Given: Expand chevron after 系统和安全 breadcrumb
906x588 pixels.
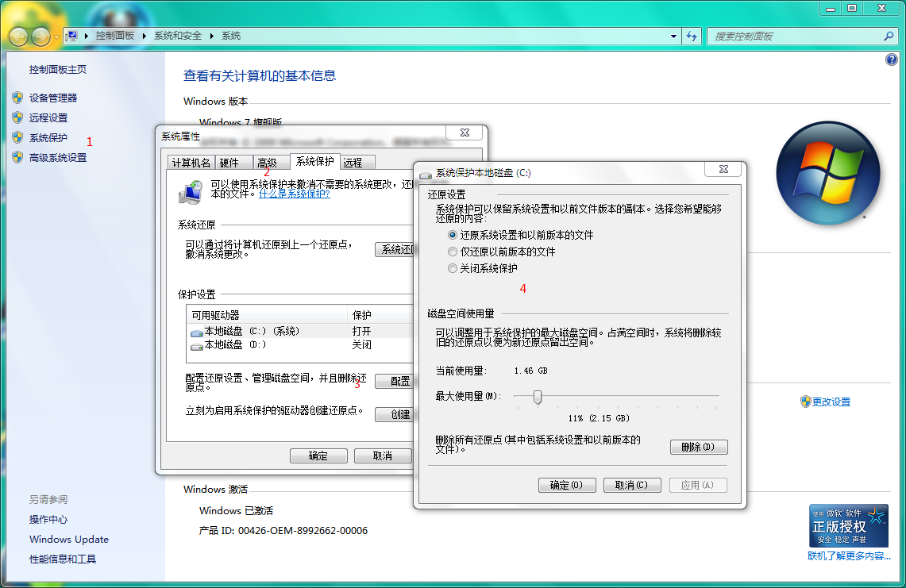Looking at the screenshot, I should (x=212, y=36).
